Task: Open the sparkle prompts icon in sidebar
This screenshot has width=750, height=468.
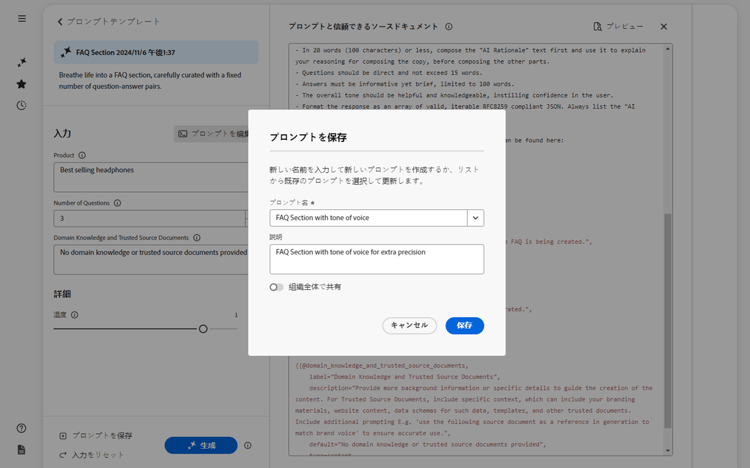Action: click(22, 62)
